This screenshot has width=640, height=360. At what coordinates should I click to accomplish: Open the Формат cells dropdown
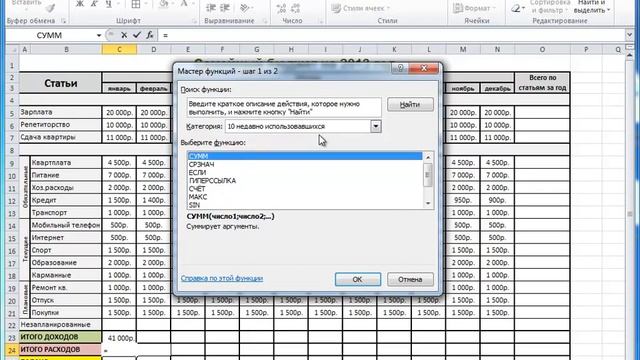[474, 8]
